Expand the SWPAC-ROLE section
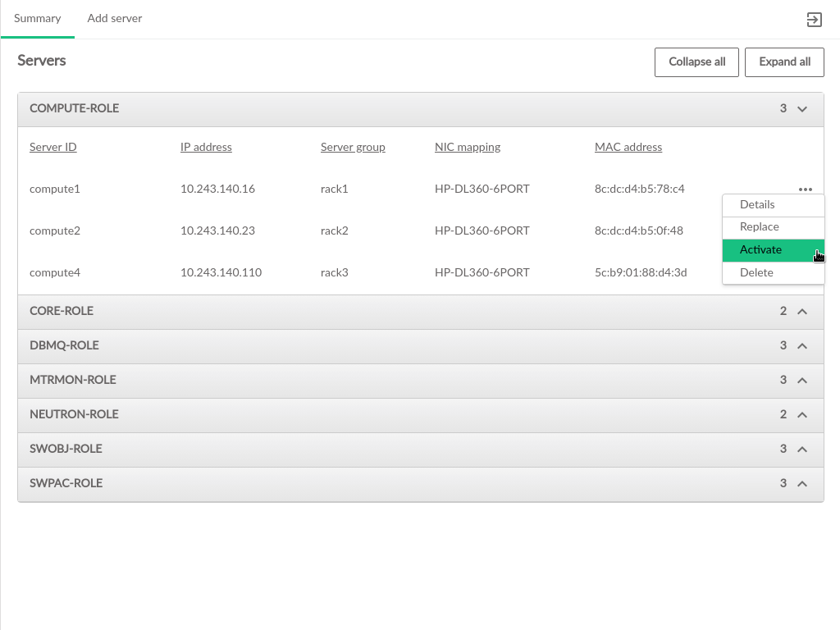This screenshot has width=840, height=630. click(x=802, y=484)
